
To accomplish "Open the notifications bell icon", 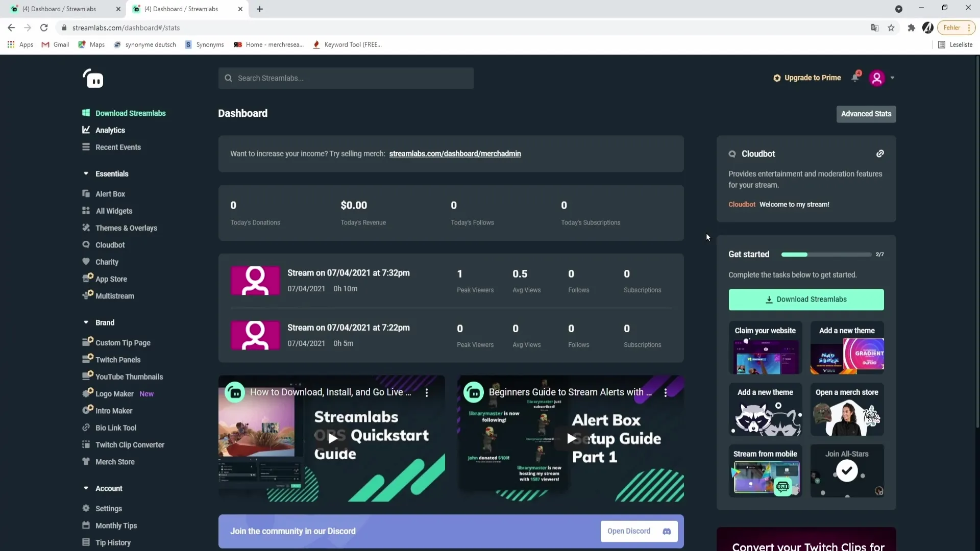I will tap(855, 78).
